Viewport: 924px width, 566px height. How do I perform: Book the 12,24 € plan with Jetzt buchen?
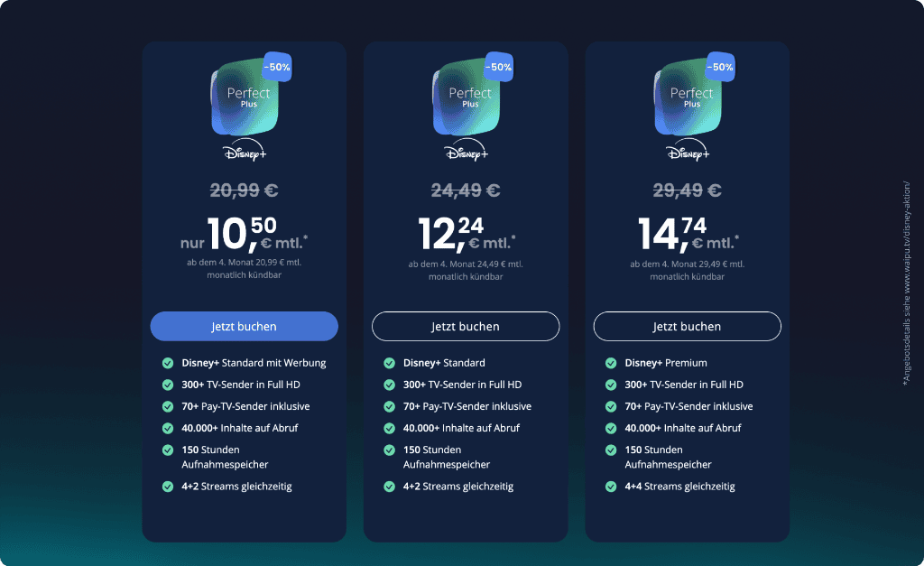point(466,326)
